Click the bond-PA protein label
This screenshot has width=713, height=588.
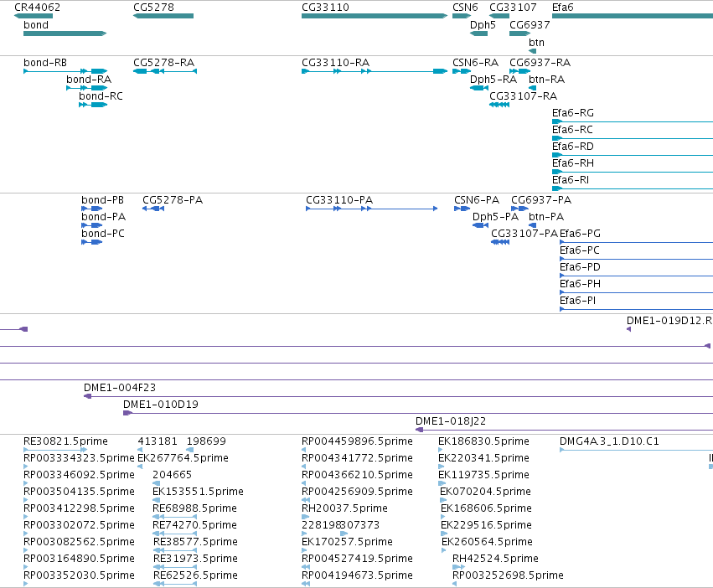click(x=103, y=217)
